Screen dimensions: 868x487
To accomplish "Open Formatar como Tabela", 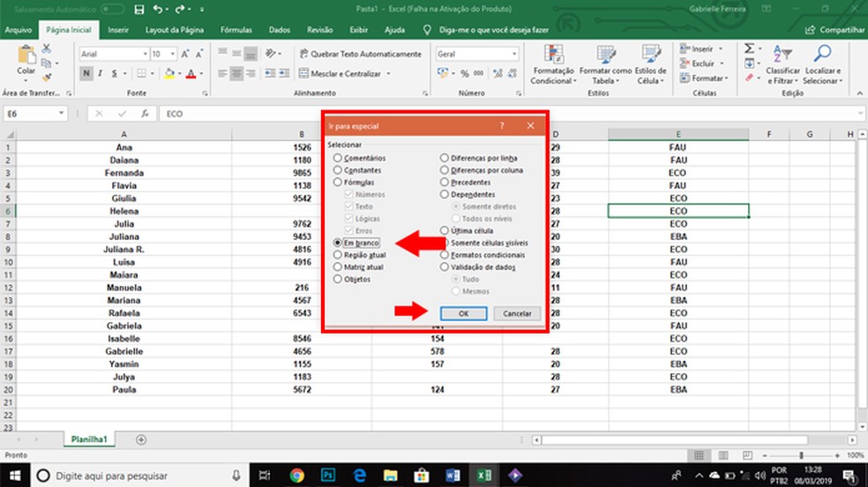I will 606,64.
